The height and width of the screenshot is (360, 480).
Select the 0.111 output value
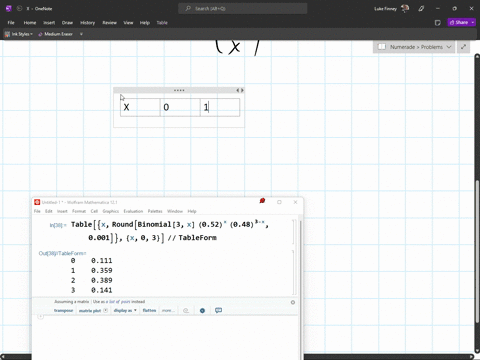pos(102,261)
